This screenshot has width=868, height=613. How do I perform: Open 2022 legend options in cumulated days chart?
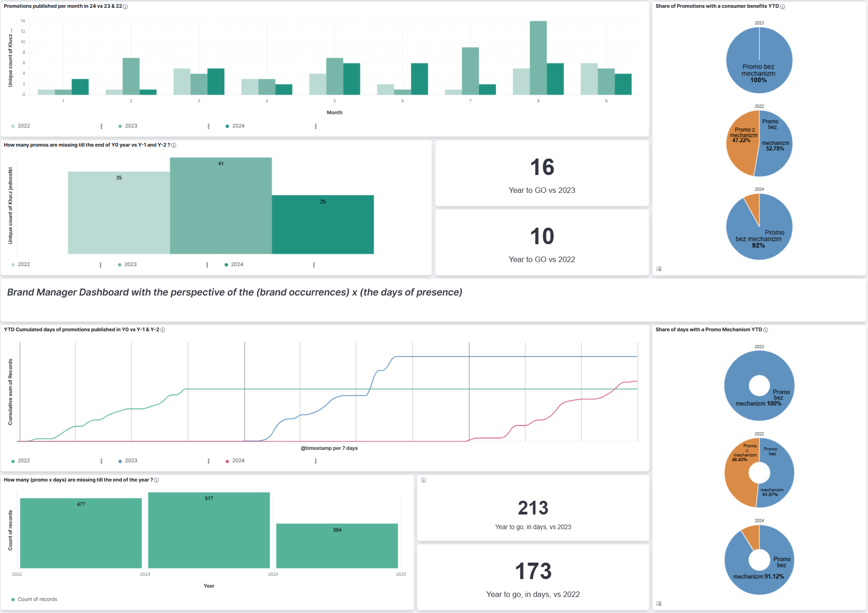[101, 461]
